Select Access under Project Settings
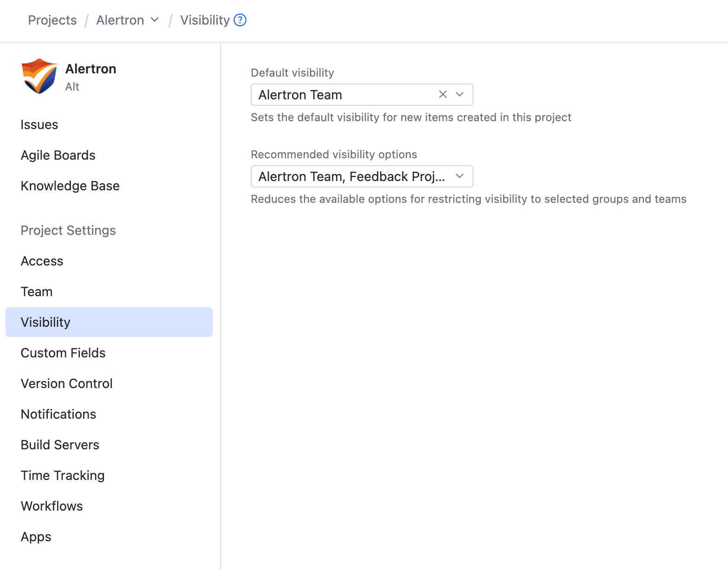 click(42, 261)
